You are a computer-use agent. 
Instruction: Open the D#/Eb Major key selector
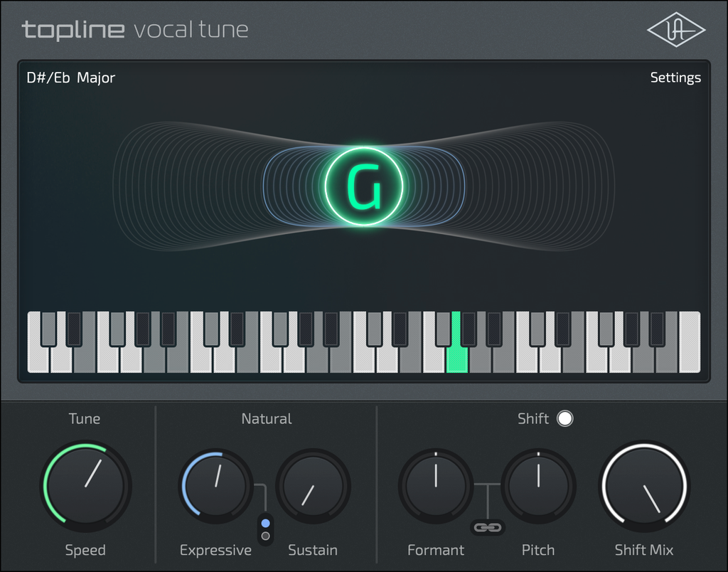tap(71, 78)
